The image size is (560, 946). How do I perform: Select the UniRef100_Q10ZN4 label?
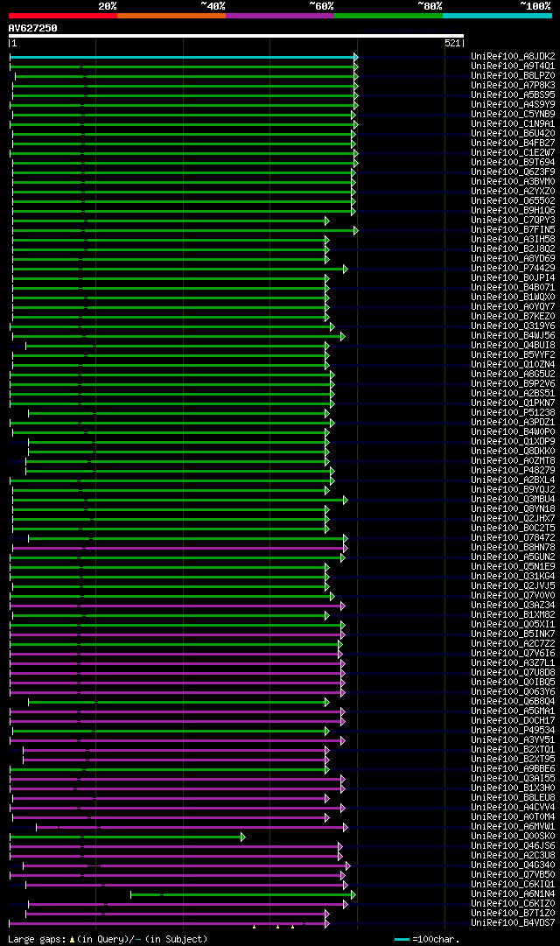(513, 365)
